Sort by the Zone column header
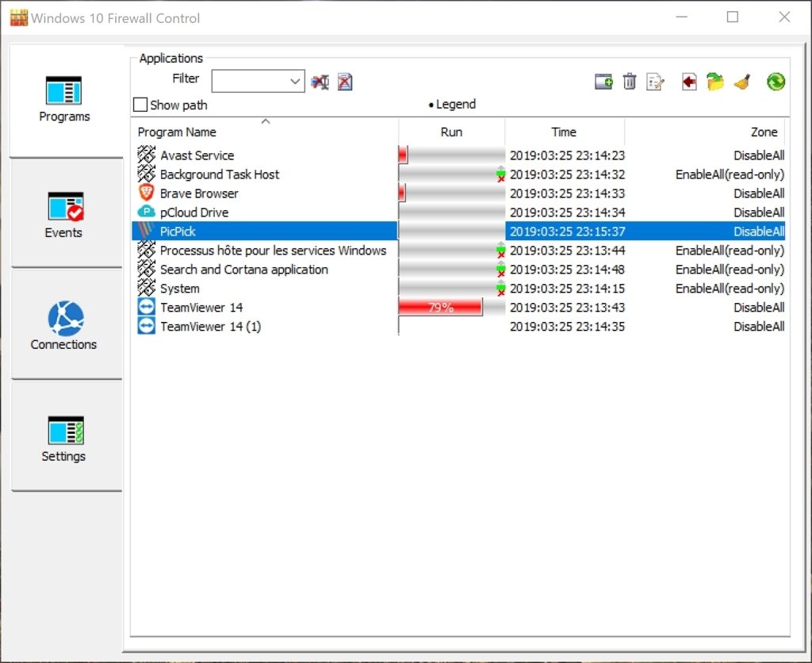This screenshot has width=812, height=663. click(x=705, y=132)
